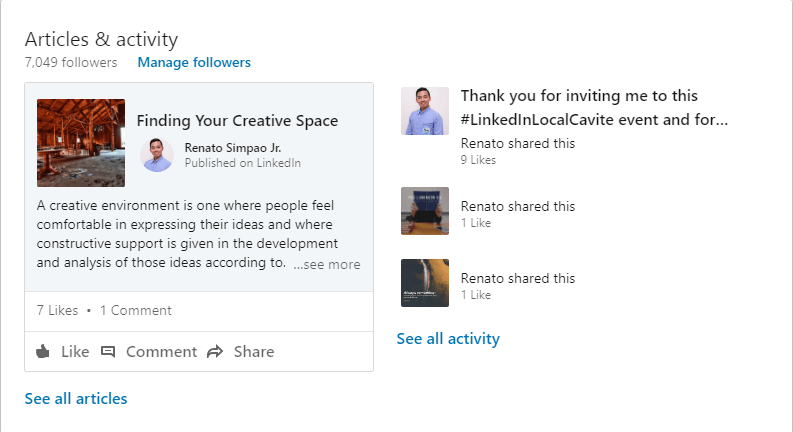Open the #LinkedInLocalCavite post text
The height and width of the screenshot is (432, 793).
pos(593,108)
